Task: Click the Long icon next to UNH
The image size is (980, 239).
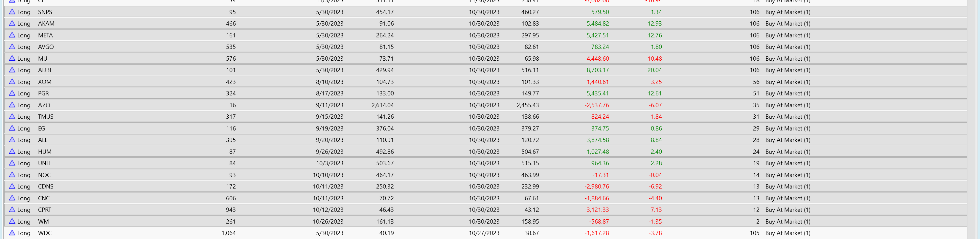Action: (x=12, y=163)
